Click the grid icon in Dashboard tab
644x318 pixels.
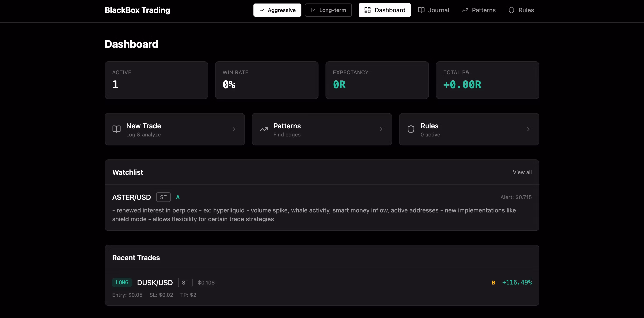(367, 10)
